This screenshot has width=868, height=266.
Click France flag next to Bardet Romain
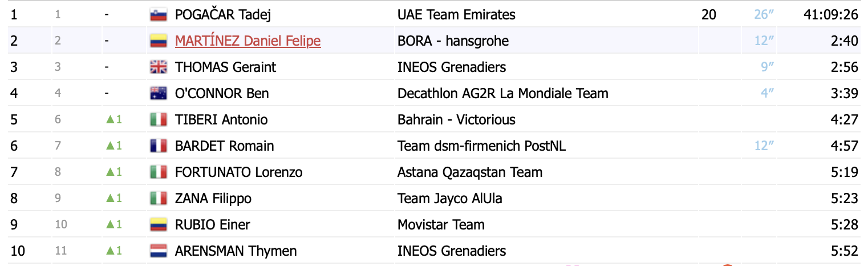click(158, 146)
